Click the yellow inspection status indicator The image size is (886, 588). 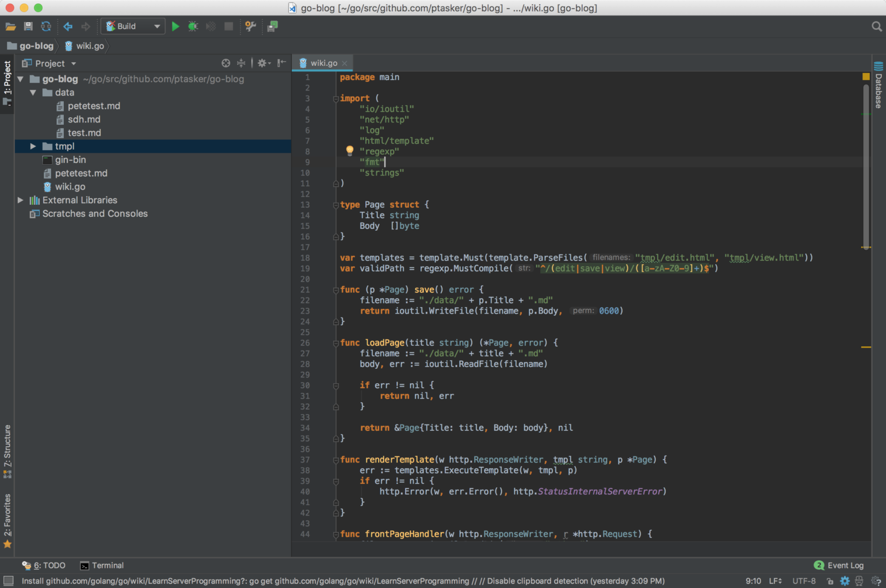(x=866, y=77)
